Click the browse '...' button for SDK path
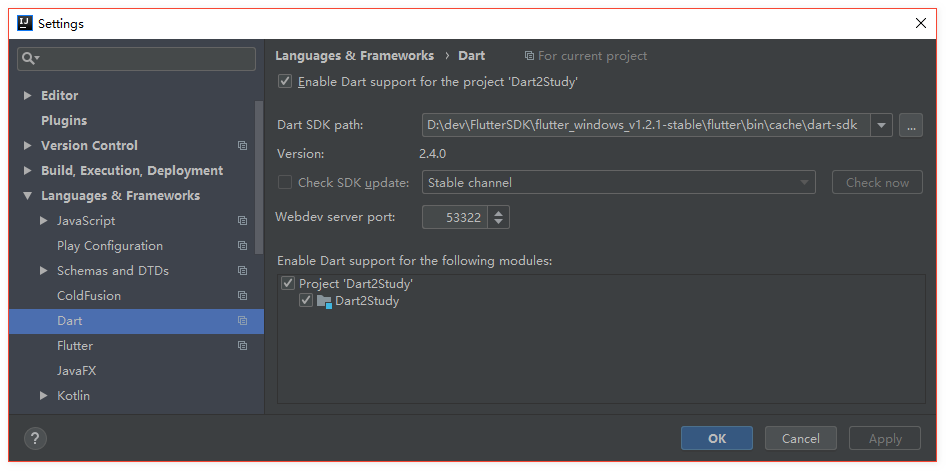Viewport: 946px width, 471px height. point(911,125)
